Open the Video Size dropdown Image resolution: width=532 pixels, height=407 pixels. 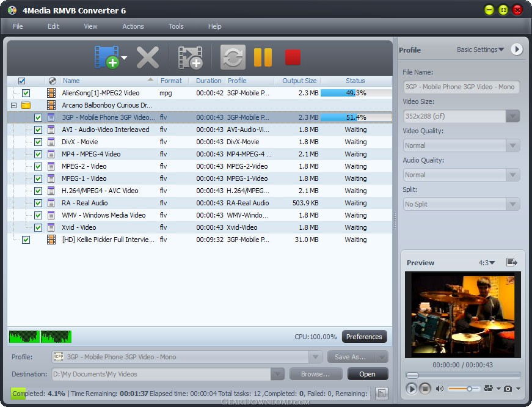[512, 116]
